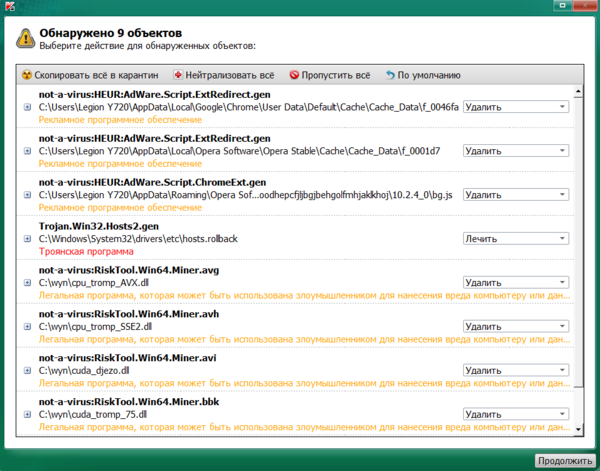Open action dropdown for bg.js file
Screen dimensions: 600x471
coord(516,195)
